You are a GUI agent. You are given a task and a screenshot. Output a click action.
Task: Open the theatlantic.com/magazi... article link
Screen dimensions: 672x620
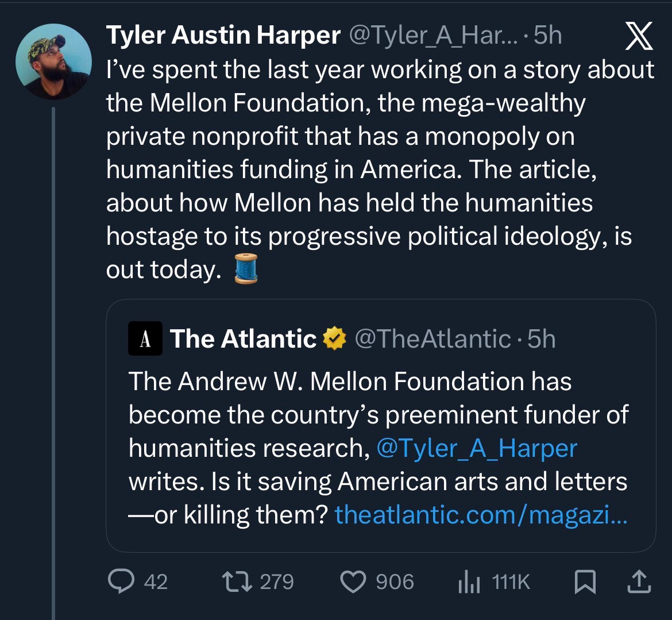point(481,514)
